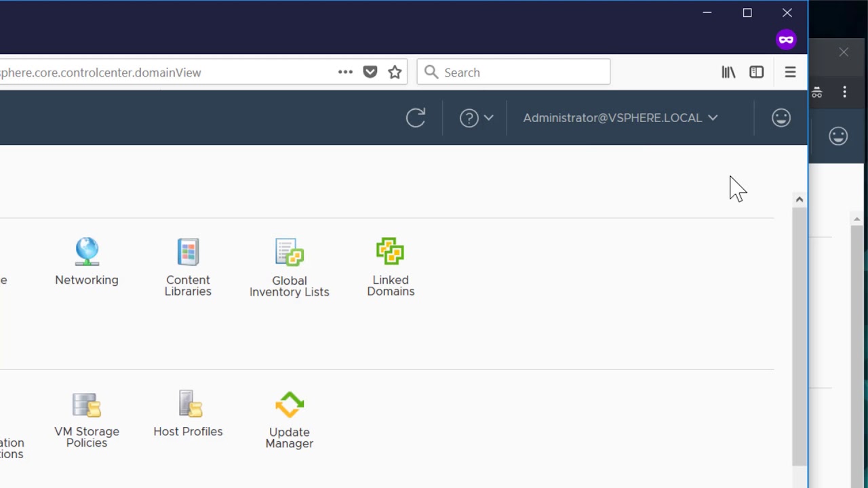
Task: Open Content Libraries
Action: click(188, 266)
